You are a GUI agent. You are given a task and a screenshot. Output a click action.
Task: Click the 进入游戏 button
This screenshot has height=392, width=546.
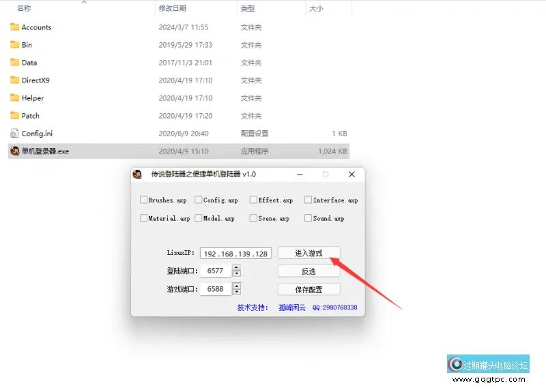coord(309,253)
